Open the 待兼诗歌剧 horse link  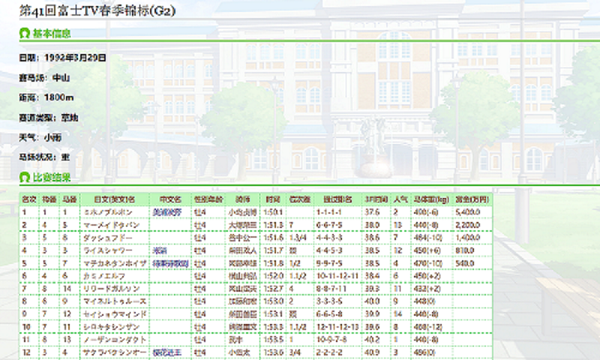coord(170,264)
